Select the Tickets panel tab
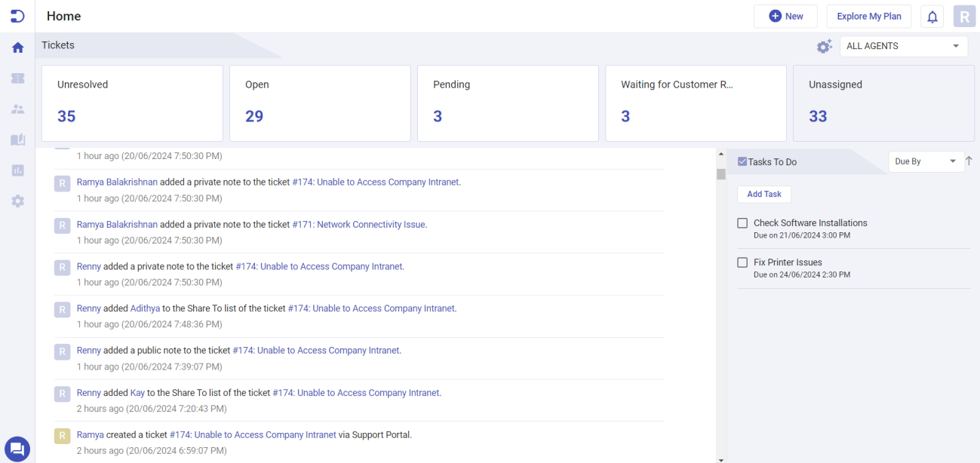 (x=57, y=45)
